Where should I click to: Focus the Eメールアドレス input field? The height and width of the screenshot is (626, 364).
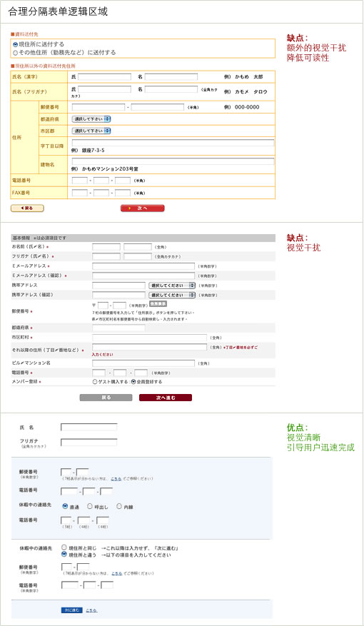(143, 266)
